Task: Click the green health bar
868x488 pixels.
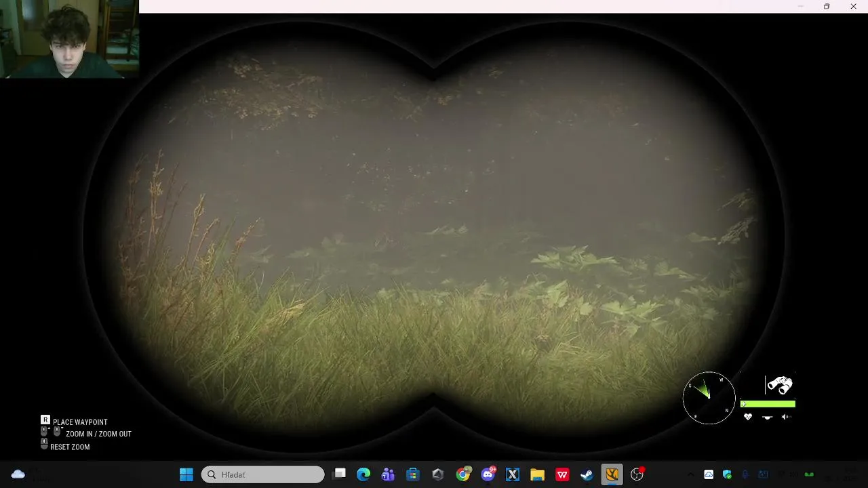Action: tap(768, 404)
